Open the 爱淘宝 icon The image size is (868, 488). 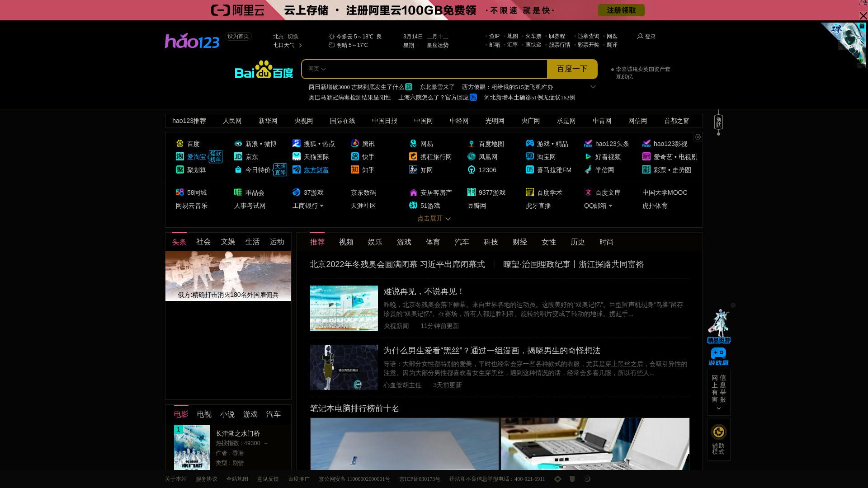click(x=180, y=157)
